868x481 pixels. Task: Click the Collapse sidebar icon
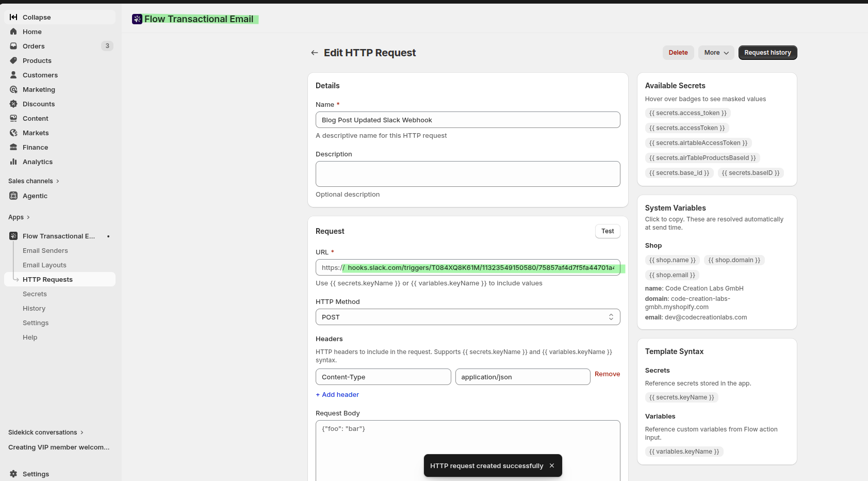13,17
